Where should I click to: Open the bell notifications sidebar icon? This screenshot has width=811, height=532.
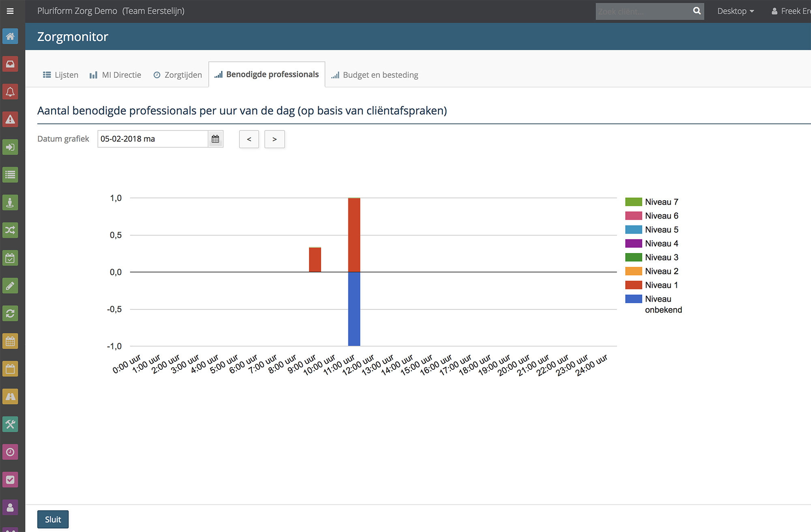(10, 92)
